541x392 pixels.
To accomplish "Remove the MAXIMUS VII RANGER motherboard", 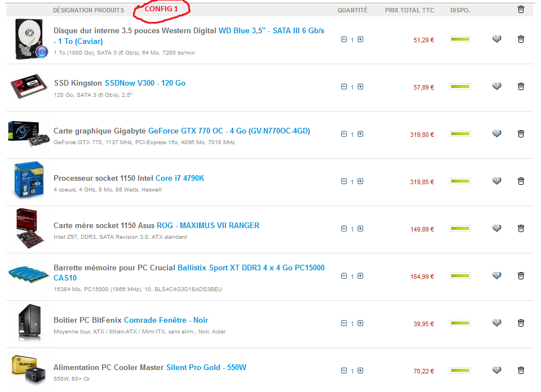I will [x=521, y=228].
